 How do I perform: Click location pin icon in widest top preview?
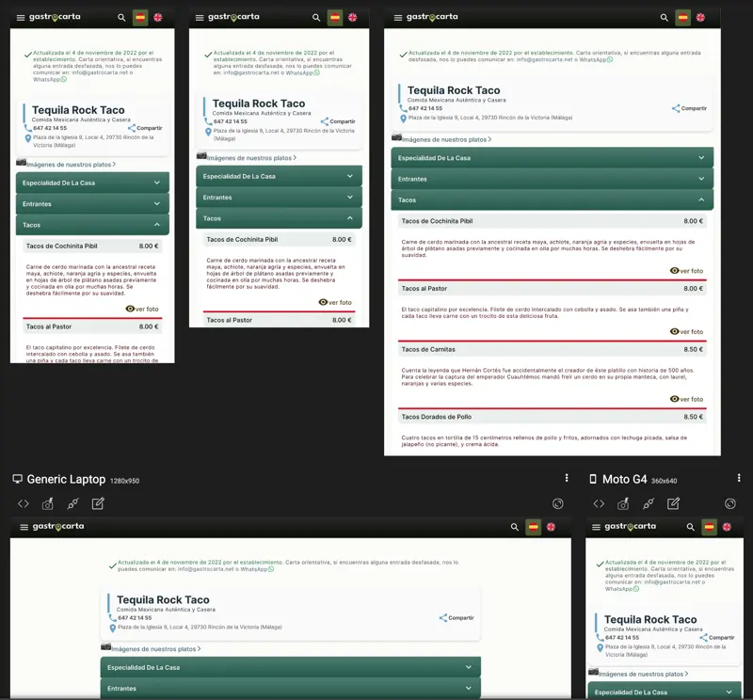[404, 119]
